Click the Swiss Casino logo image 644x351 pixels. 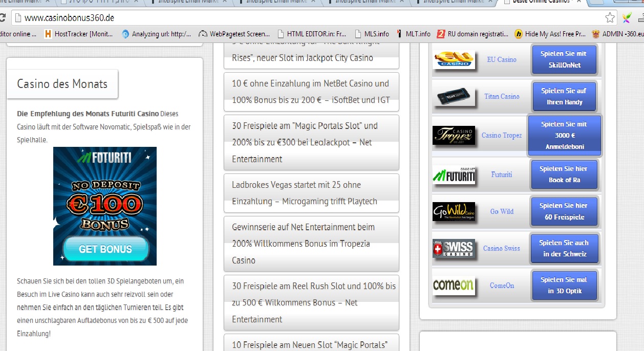tap(453, 248)
